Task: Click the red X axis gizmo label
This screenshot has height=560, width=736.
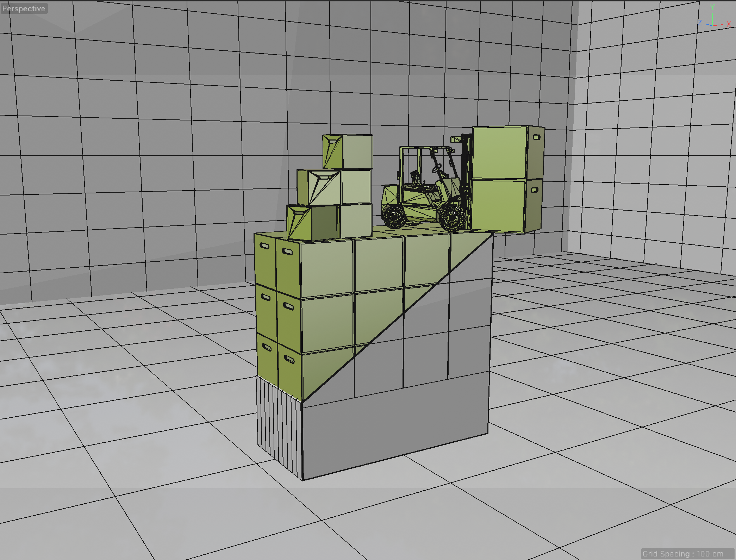Action: 729,24
